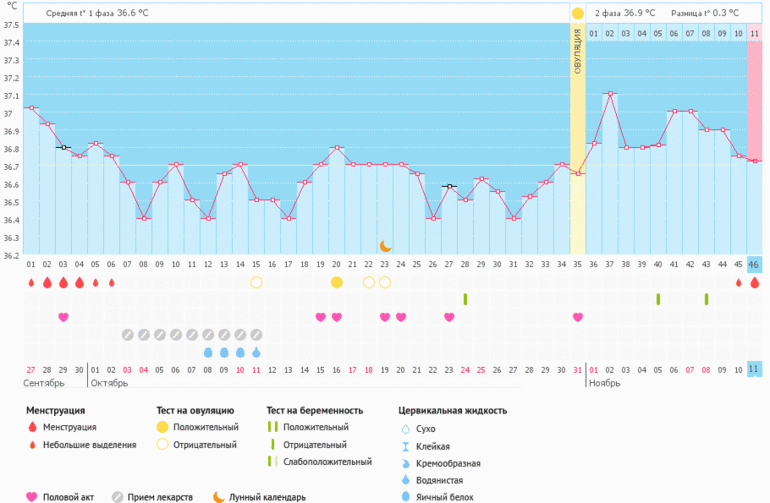
Task: Select the black-marked temperature point on day 27
Action: point(449,186)
